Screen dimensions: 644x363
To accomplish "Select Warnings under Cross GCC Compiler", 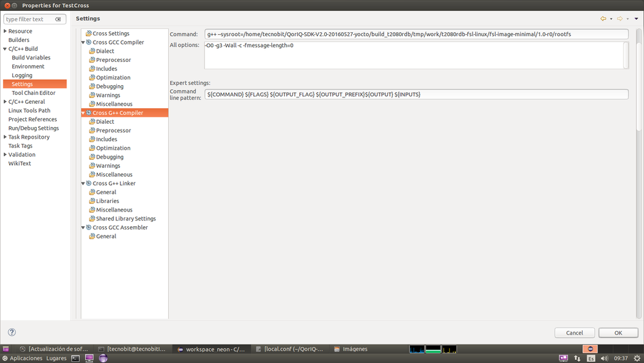I will (104, 95).
